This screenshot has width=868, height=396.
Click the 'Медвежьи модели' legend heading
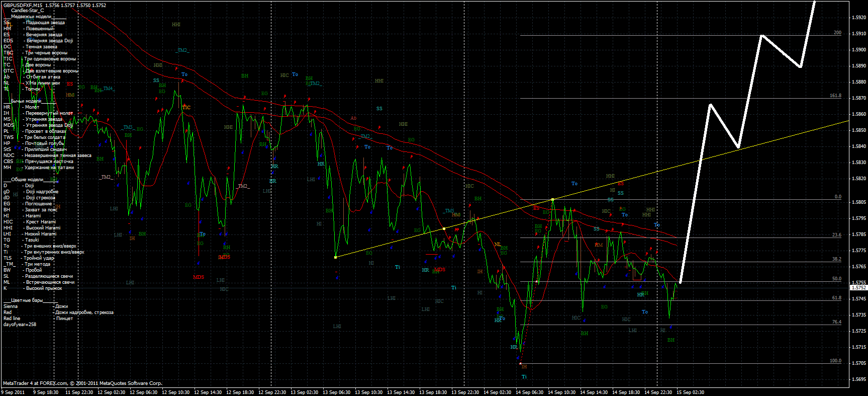(31, 17)
